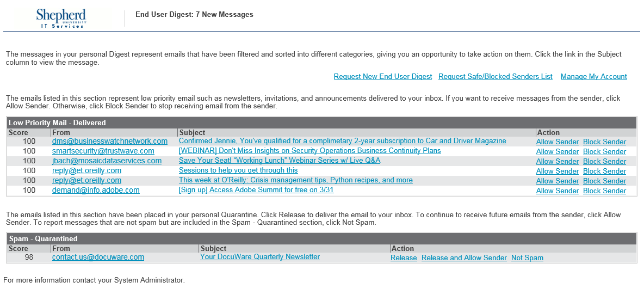This screenshot has width=644, height=288.
Task: Allow sender demand@info.adobe.com
Action: 557,191
